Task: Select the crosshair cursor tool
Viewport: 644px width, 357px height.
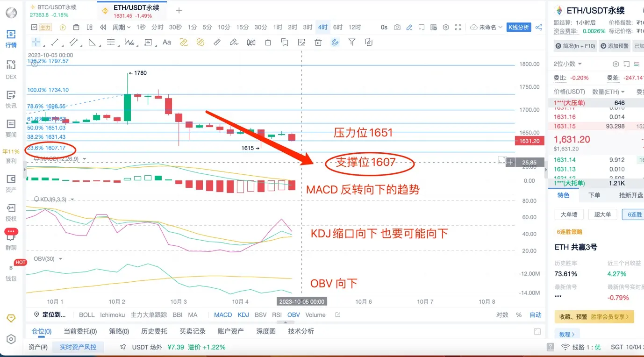Action: [x=36, y=42]
